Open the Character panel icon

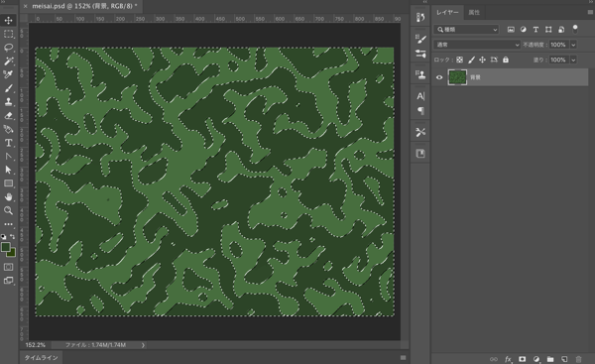click(x=420, y=96)
